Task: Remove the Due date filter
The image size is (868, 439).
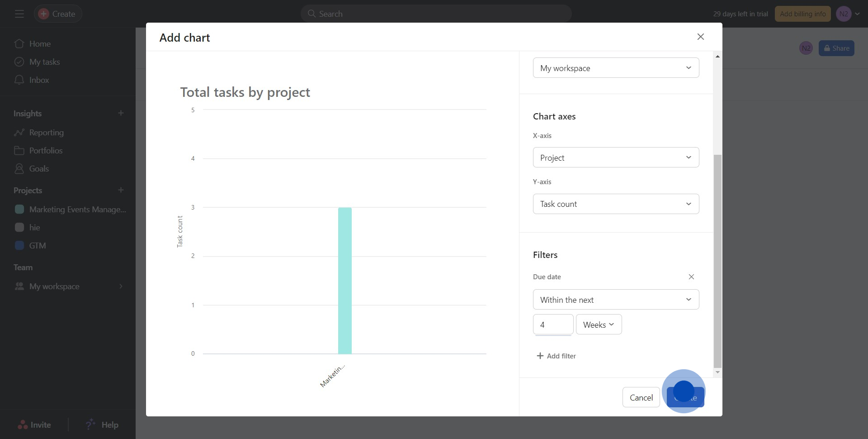Action: (x=691, y=277)
